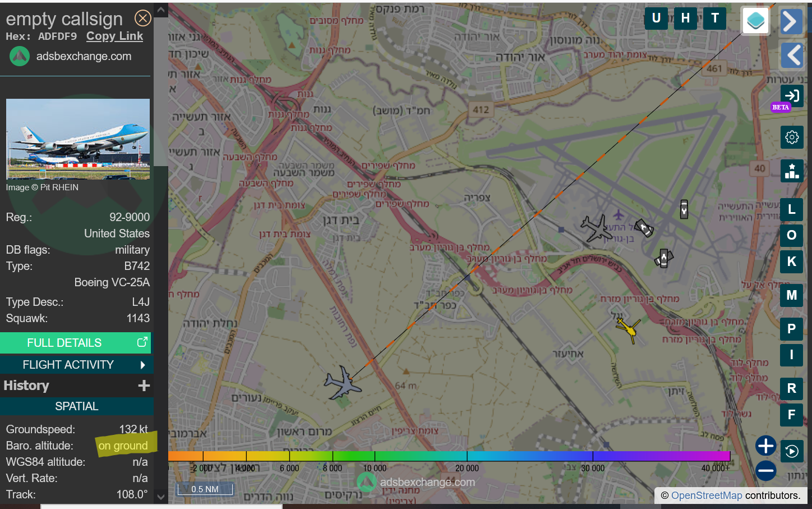Collapse sidebar with the left chevron

pos(792,55)
